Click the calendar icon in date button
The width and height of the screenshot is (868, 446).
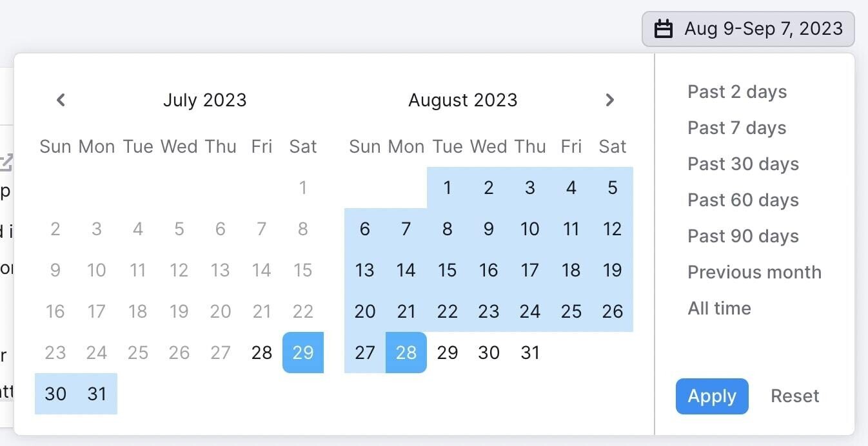click(664, 29)
